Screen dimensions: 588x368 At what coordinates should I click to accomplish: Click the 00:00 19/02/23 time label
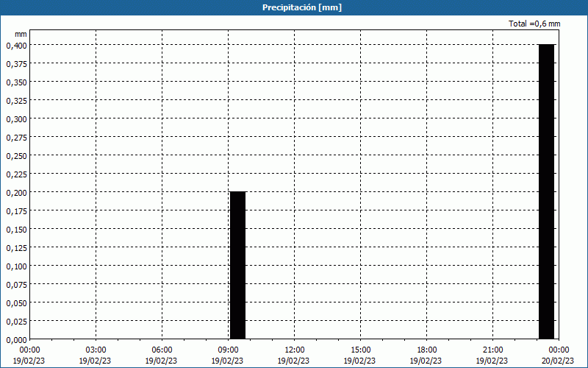click(29, 355)
